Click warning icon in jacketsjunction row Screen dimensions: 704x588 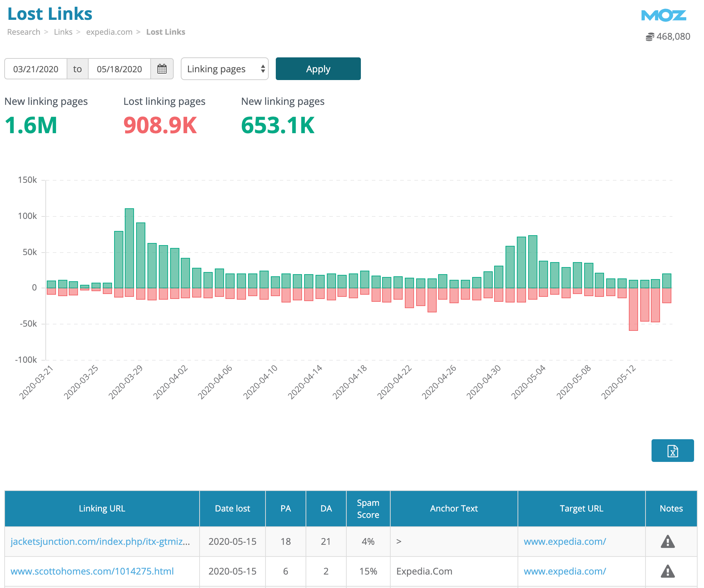667,541
